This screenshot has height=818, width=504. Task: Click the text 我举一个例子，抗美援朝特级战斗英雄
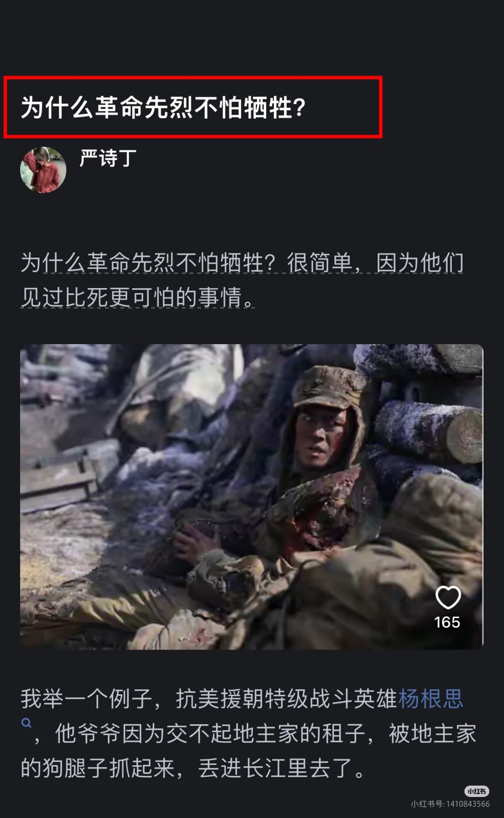[x=209, y=699]
